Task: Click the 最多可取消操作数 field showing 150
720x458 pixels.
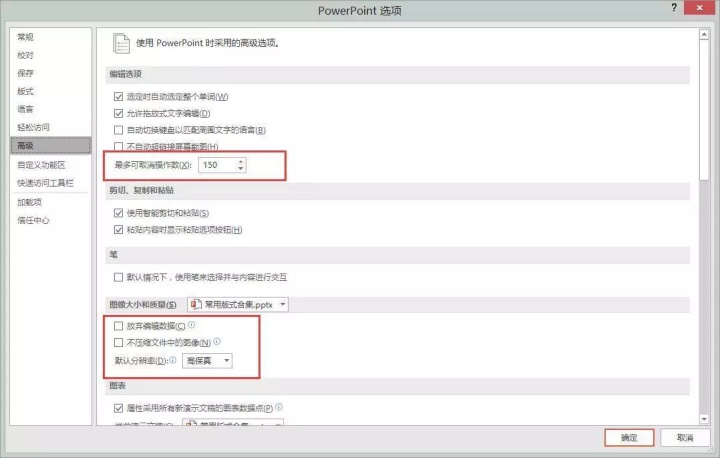Action: coord(218,165)
